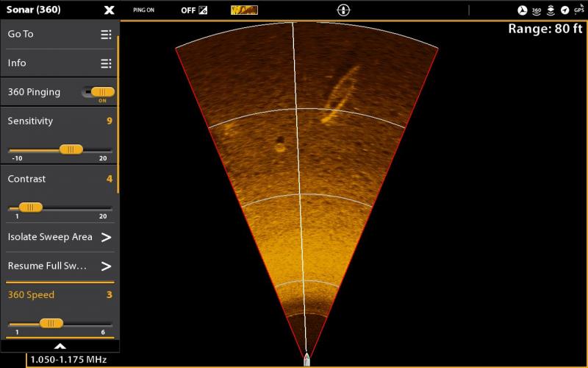Expand Isolate Sweep Area option
Image resolution: width=588 pixels, height=368 pixels.
106,237
